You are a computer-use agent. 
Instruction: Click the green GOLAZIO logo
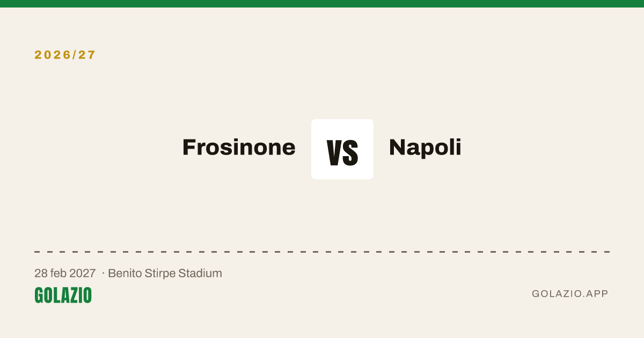(x=63, y=295)
